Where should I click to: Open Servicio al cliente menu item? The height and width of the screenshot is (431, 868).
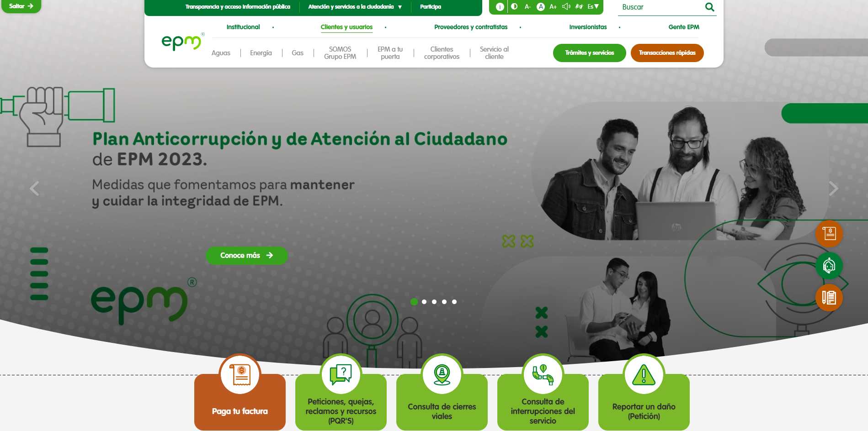pyautogui.click(x=494, y=53)
